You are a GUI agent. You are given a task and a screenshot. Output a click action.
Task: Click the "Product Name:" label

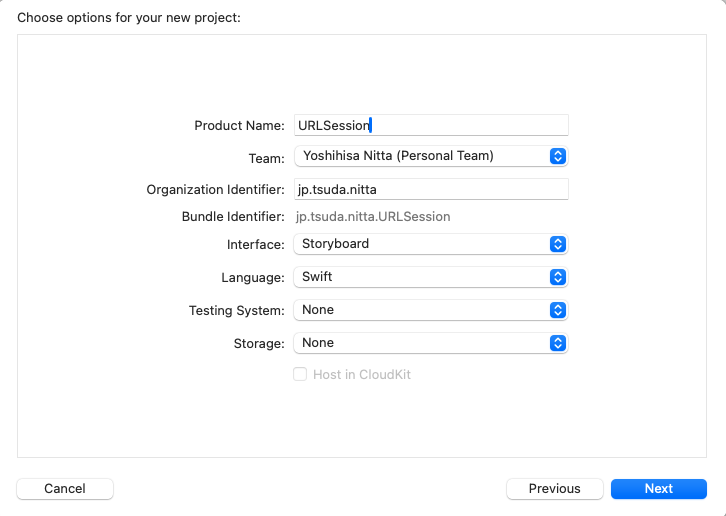point(239,126)
